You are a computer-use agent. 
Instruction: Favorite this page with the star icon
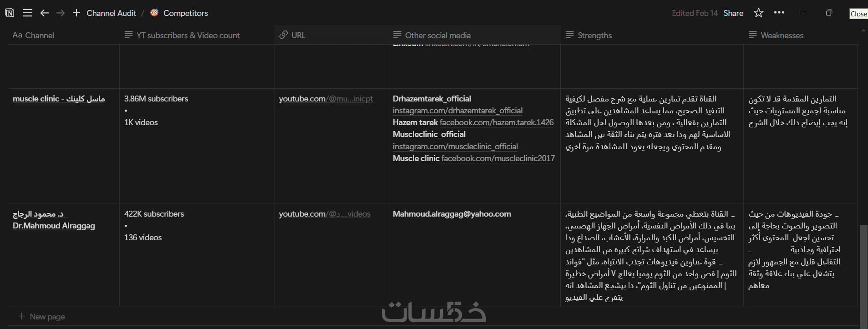click(x=758, y=13)
